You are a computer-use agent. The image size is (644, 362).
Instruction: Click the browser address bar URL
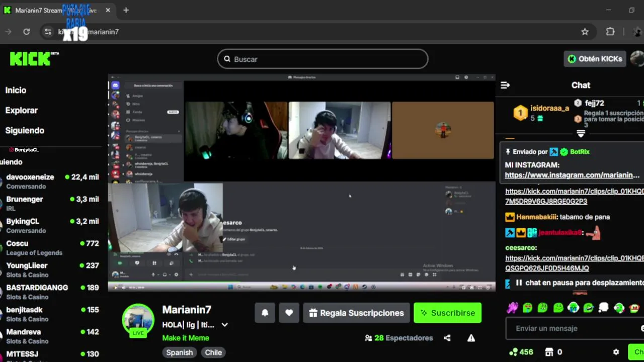coord(89,32)
